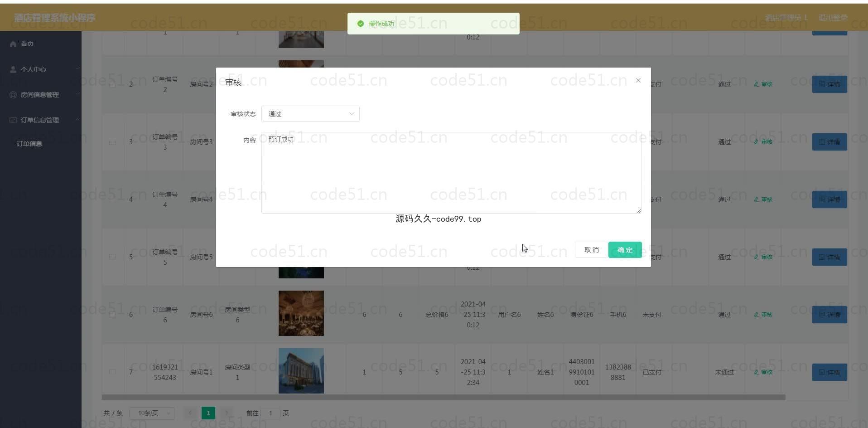868x428 pixels.
Task: Tick the checkbox for row 6
Action: pos(112,315)
